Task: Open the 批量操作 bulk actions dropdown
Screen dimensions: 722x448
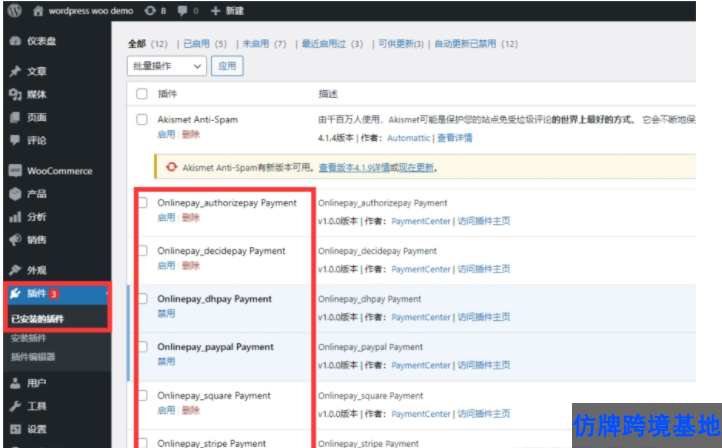Action: (x=167, y=66)
